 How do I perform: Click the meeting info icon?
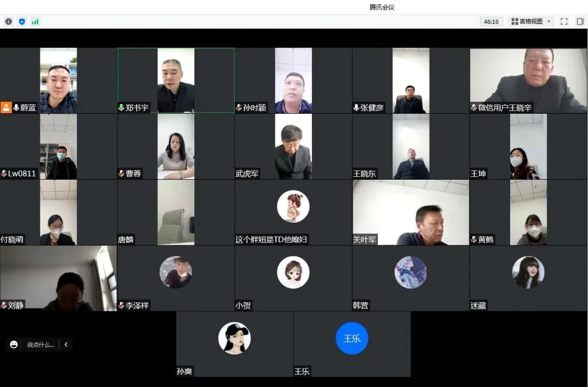coord(9,22)
